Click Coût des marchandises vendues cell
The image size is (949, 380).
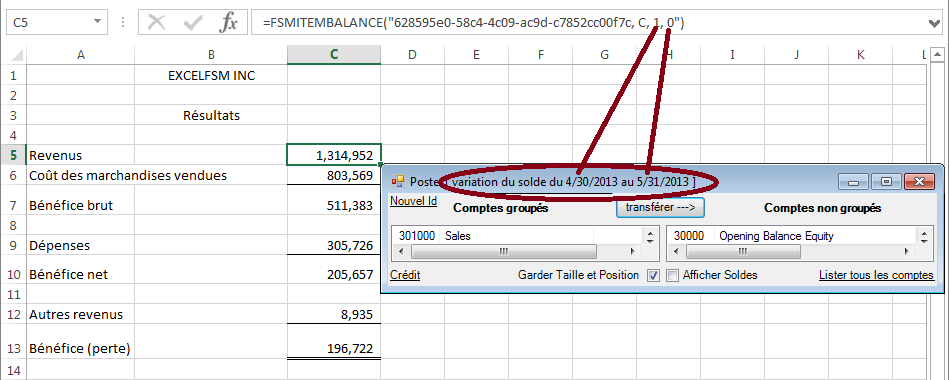tap(128, 175)
